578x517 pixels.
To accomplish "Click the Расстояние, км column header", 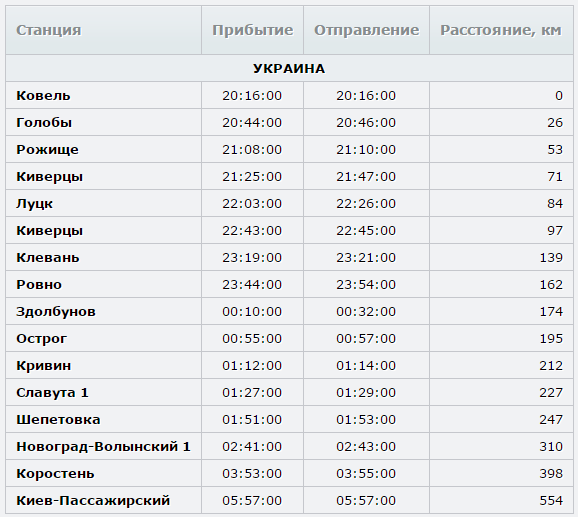I will (x=501, y=30).
